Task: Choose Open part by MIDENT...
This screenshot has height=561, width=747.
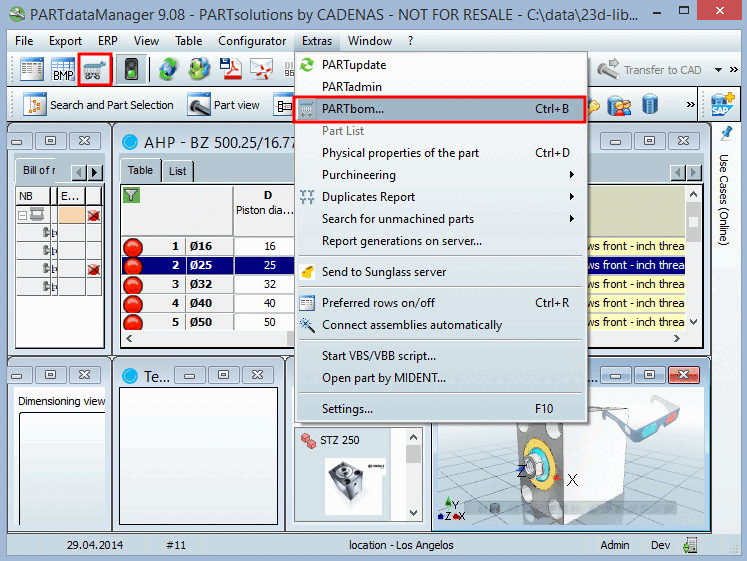Action: click(440, 378)
